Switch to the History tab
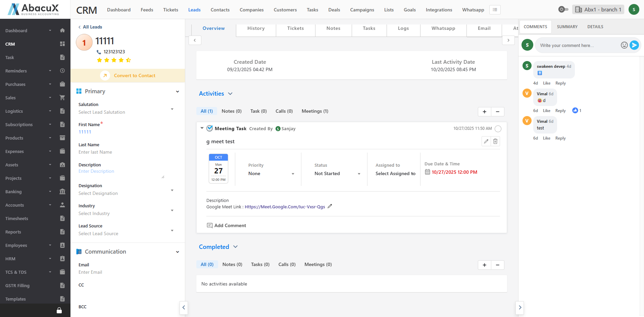 (256, 29)
